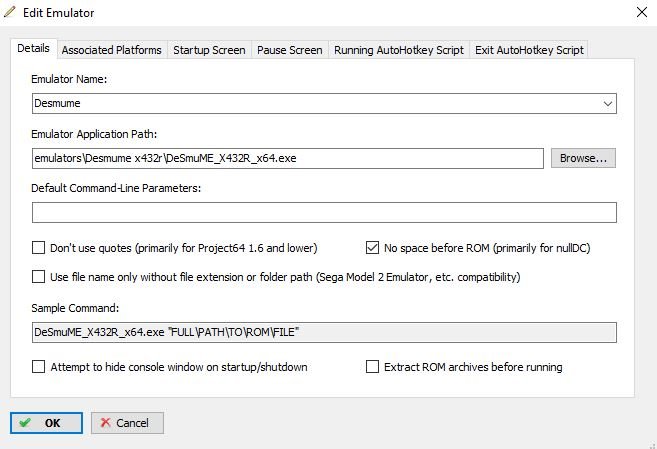Enable Extract ROM archives before running

point(372,366)
